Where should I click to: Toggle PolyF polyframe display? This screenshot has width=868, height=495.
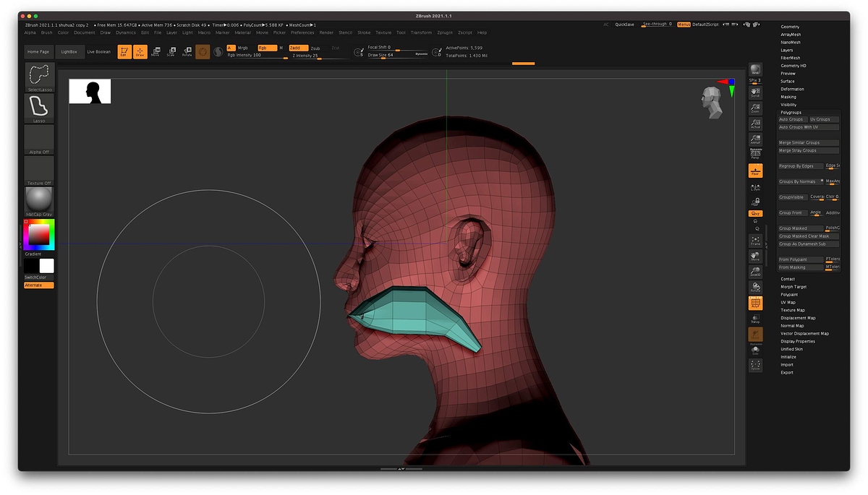pyautogui.click(x=755, y=303)
